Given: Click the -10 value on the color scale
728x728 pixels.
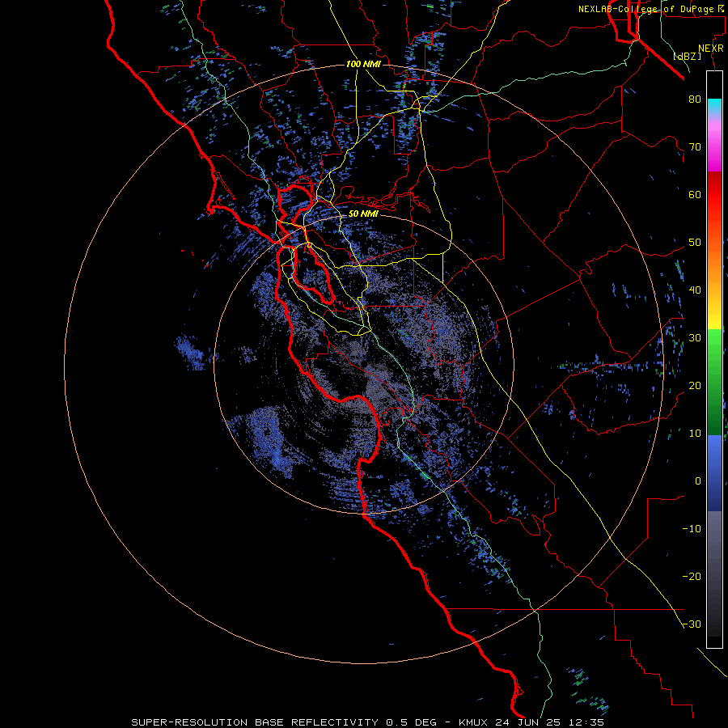Looking at the screenshot, I should [692, 529].
